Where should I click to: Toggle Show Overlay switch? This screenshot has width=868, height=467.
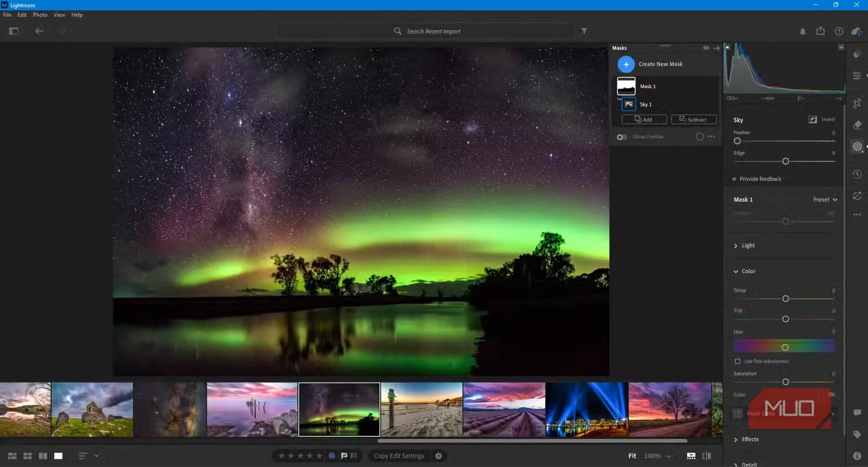pyautogui.click(x=622, y=137)
